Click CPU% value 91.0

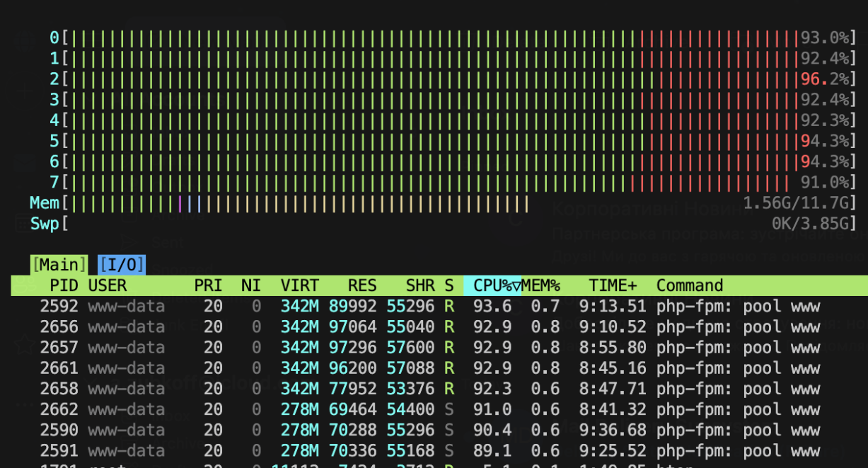[492, 409]
